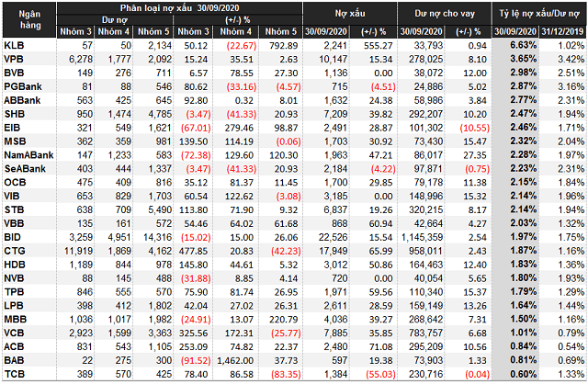Select CTG's Nhóm 3 change 477.85
Screen dimensions: 588x384
coord(193,251)
